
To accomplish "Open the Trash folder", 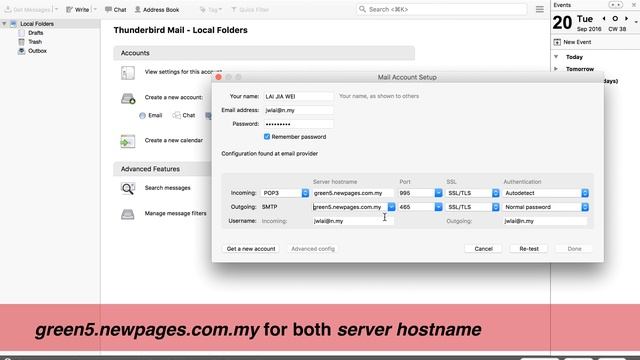I will click(35, 42).
